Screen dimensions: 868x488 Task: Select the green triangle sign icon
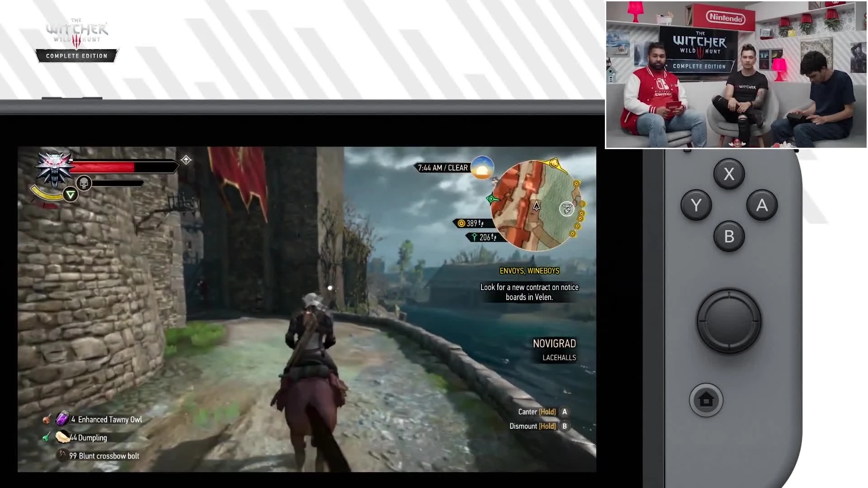(70, 194)
